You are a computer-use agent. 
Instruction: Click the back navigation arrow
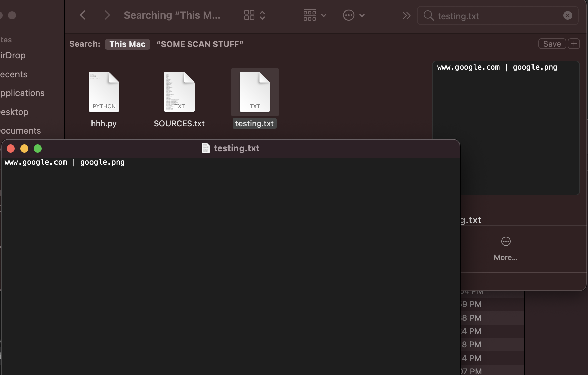[83, 15]
